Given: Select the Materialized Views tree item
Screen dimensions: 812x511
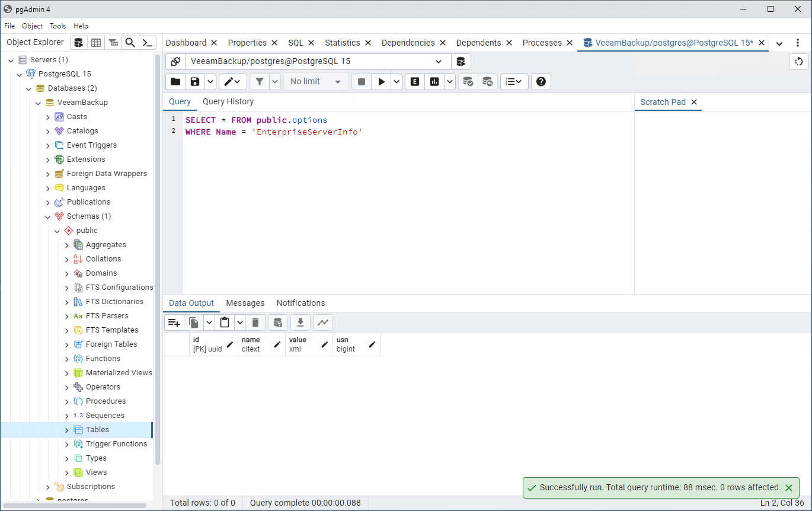Looking at the screenshot, I should coord(119,373).
